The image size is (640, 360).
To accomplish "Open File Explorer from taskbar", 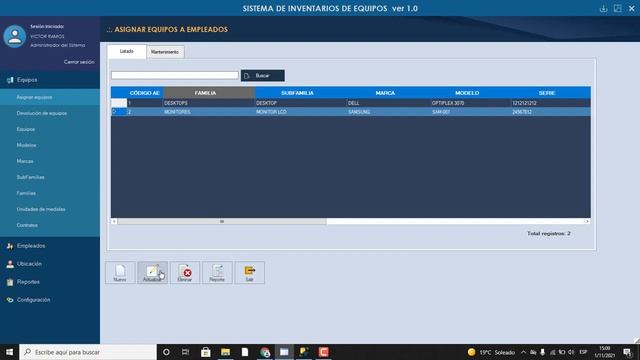I will pos(225,352).
